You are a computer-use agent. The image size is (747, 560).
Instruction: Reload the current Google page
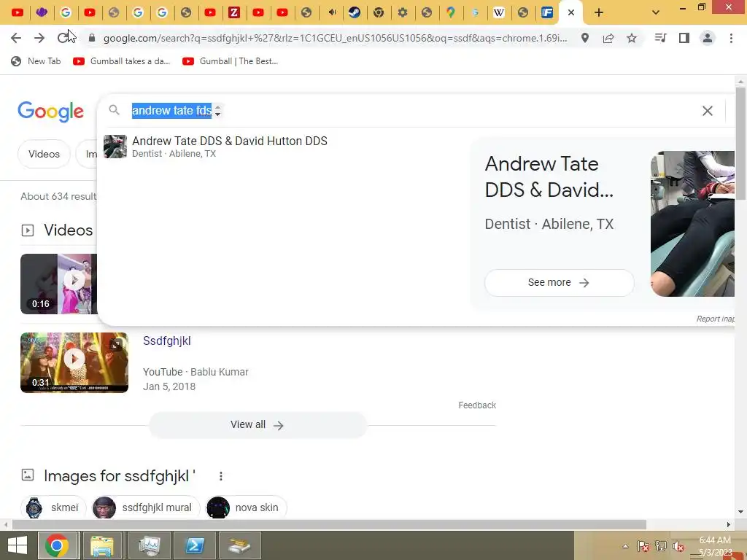(63, 38)
